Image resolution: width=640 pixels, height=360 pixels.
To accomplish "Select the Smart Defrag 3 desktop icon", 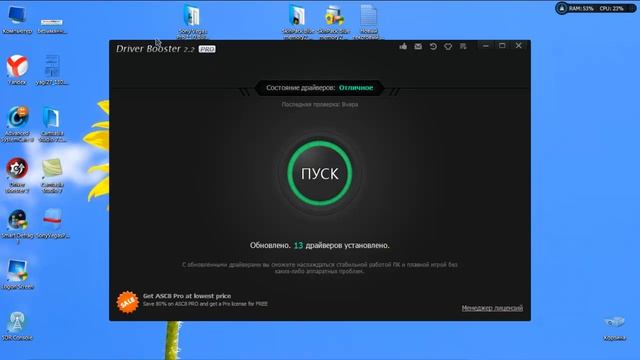I will 18,227.
